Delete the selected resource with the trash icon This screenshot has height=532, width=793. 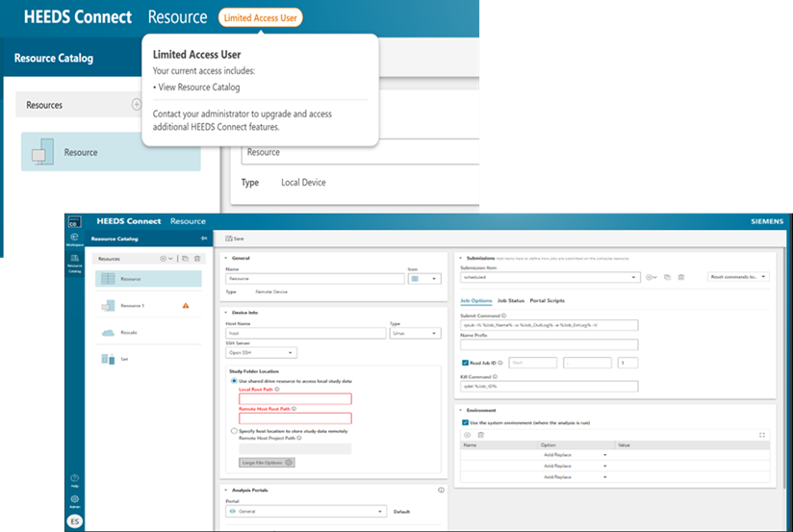click(197, 259)
